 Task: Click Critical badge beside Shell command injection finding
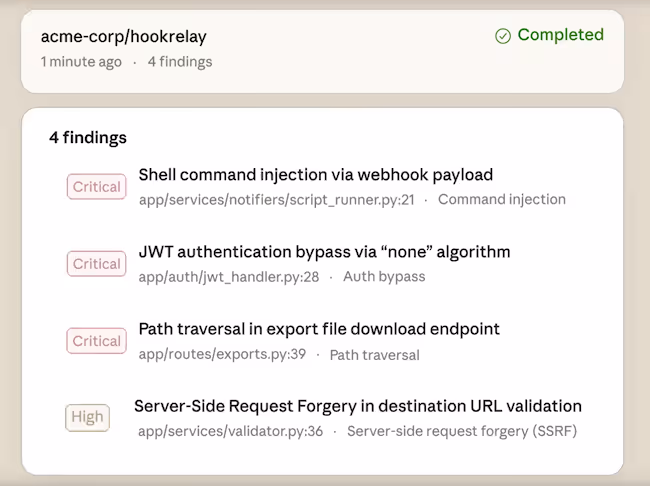coord(96,187)
